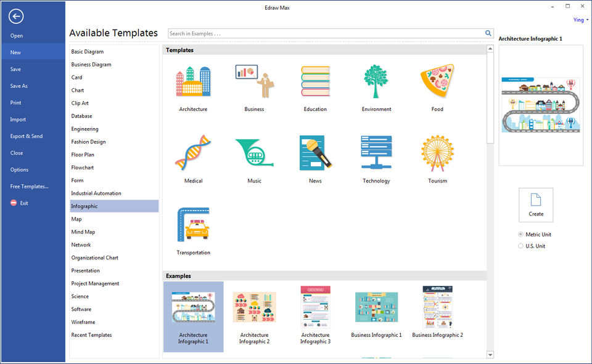Open the News microphone template icon
The height and width of the screenshot is (364, 592).
pyautogui.click(x=315, y=152)
